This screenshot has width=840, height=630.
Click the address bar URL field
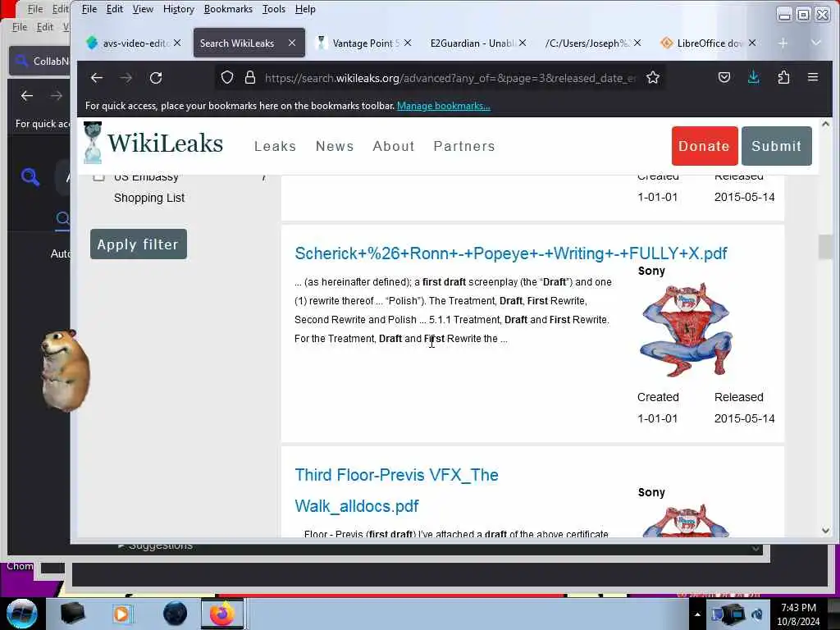point(450,78)
